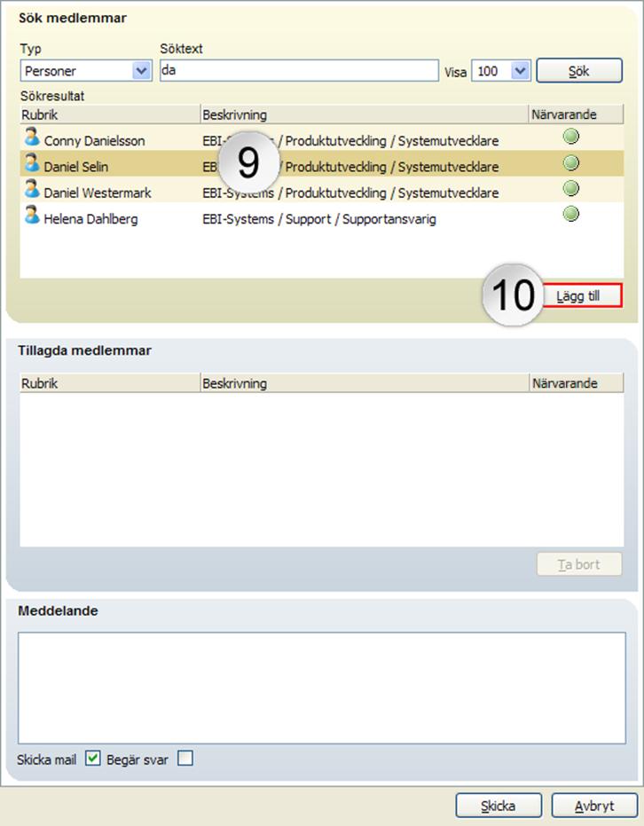Click Daniel Westermark's person icon
This screenshot has height=826, width=644.
tap(32, 189)
